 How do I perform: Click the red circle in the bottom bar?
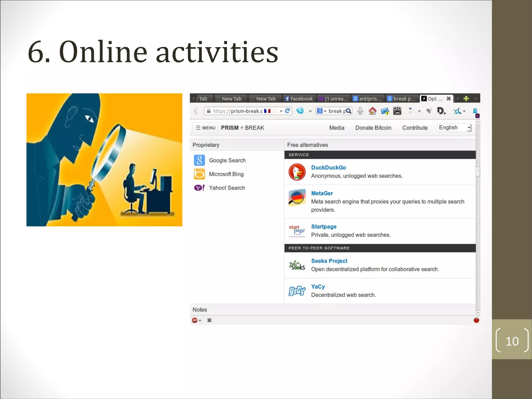click(476, 320)
